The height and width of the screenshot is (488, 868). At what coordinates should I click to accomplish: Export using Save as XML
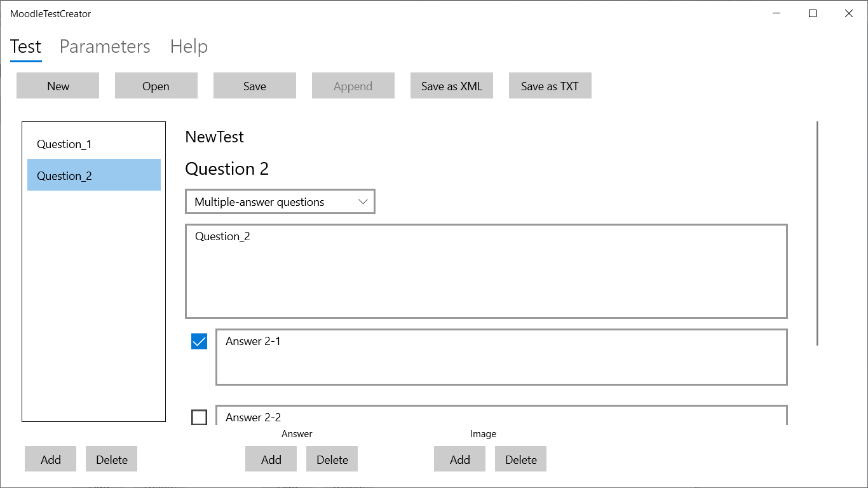tap(452, 86)
